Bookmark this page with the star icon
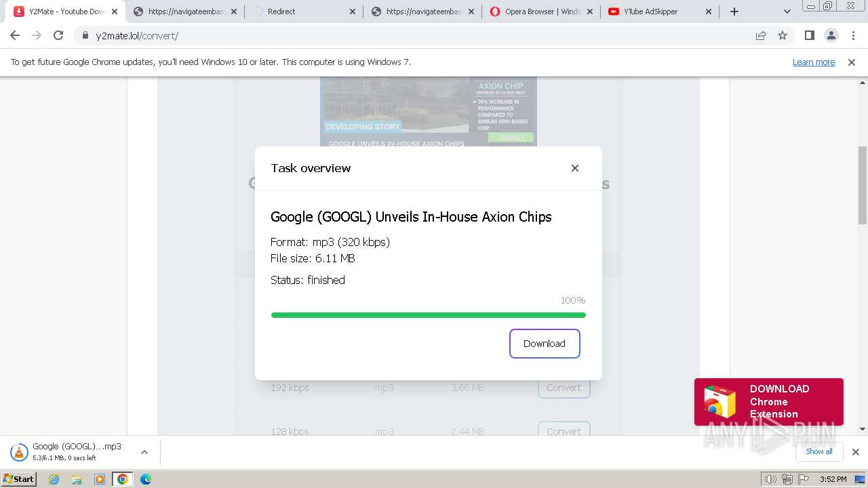The width and height of the screenshot is (868, 488). (783, 36)
